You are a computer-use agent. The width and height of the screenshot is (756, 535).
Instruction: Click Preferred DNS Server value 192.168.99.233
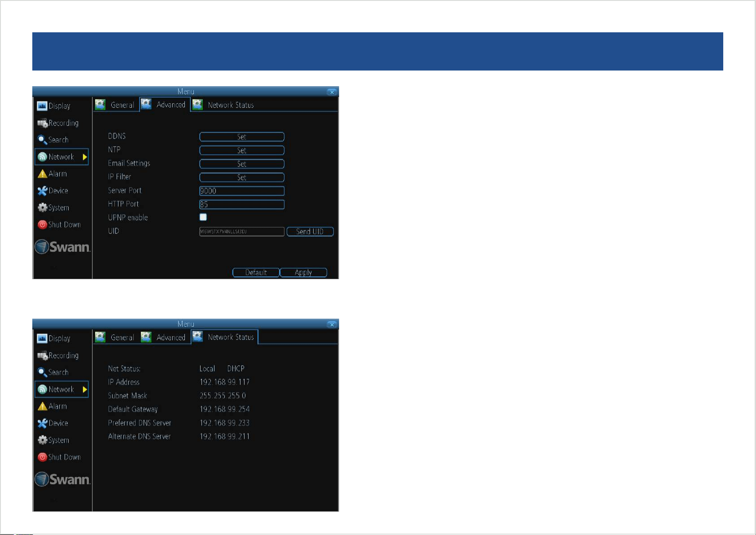(225, 423)
